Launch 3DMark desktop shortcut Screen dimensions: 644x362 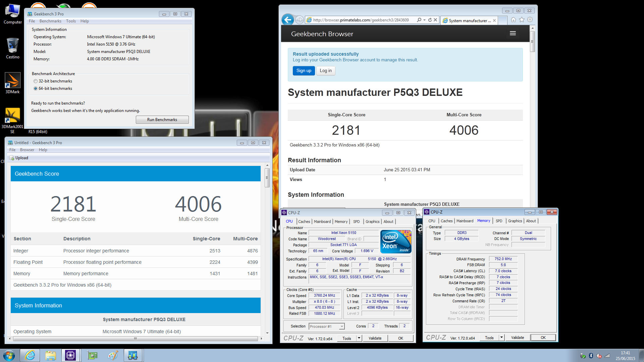[13, 83]
